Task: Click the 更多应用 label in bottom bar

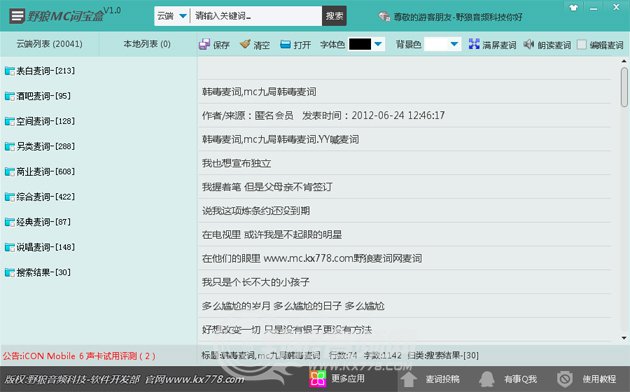Action: [x=348, y=378]
